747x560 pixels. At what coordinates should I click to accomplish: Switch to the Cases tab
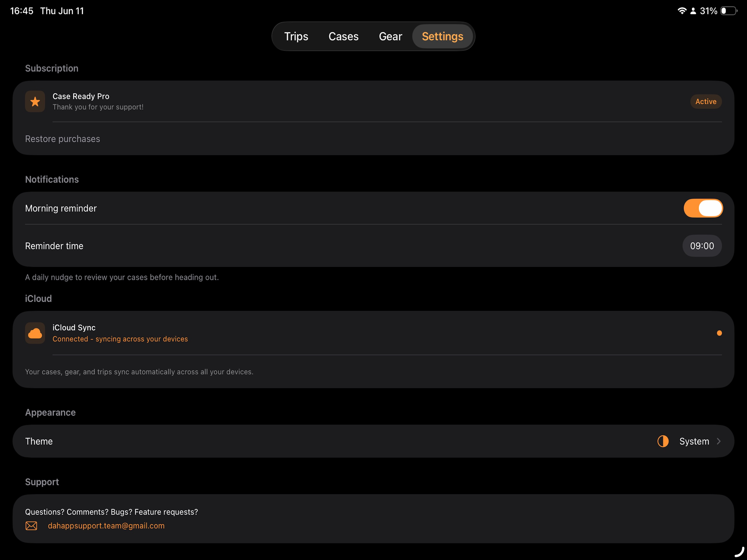click(x=343, y=36)
